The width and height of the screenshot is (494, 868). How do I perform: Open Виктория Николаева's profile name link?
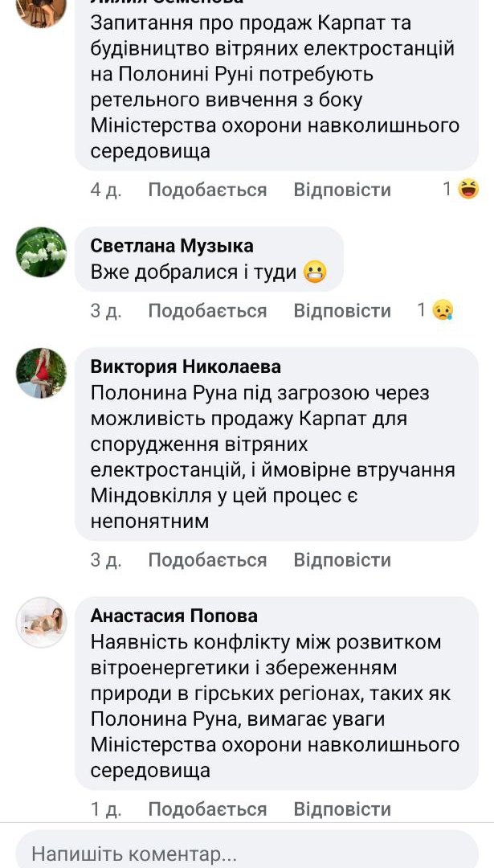pyautogui.click(x=186, y=367)
